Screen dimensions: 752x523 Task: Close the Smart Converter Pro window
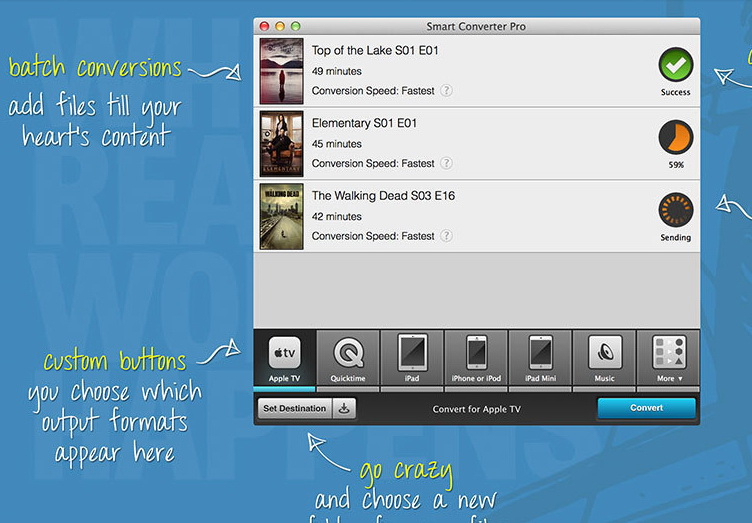[264, 26]
